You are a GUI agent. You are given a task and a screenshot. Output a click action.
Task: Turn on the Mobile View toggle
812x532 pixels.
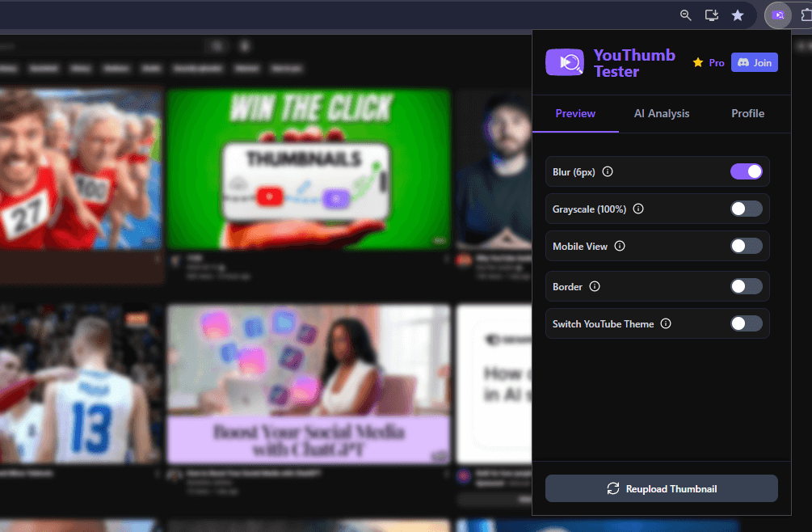(x=746, y=246)
